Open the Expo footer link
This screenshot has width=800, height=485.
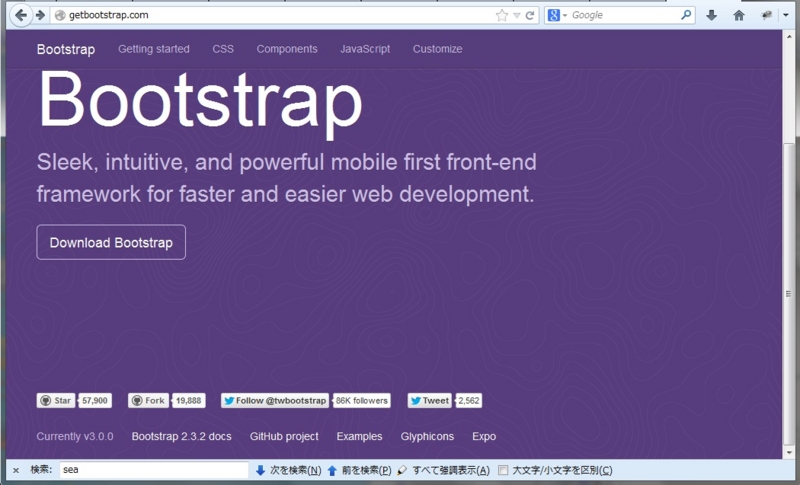484,437
